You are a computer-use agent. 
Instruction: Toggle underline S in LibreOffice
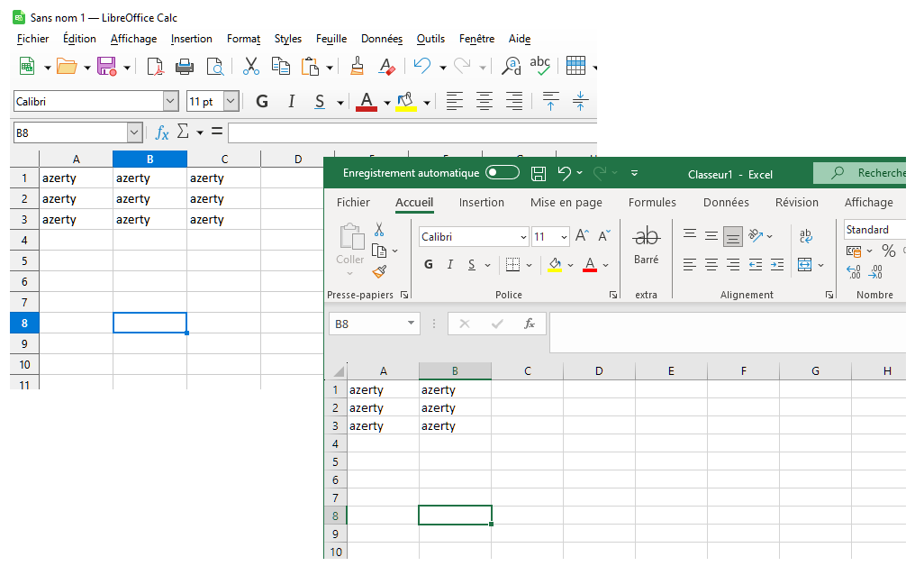pos(320,102)
